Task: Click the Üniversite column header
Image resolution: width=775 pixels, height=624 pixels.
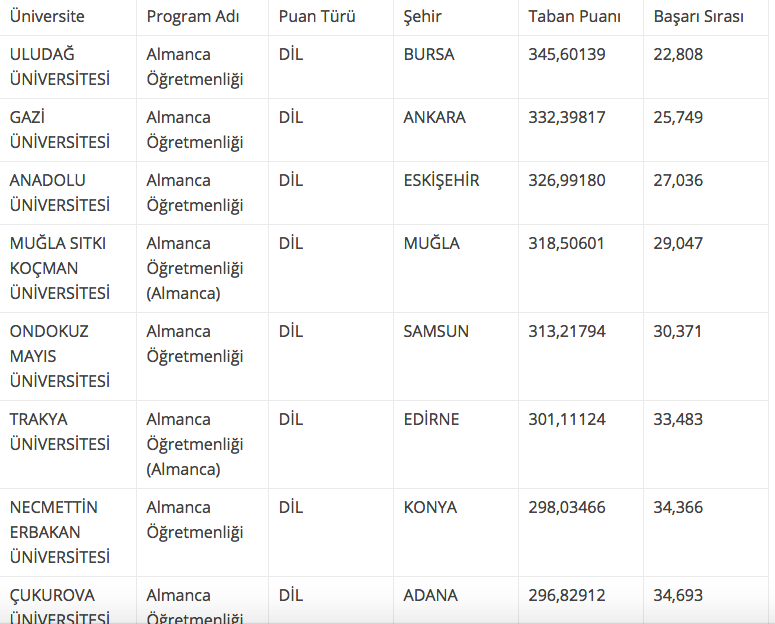Action: (x=47, y=17)
